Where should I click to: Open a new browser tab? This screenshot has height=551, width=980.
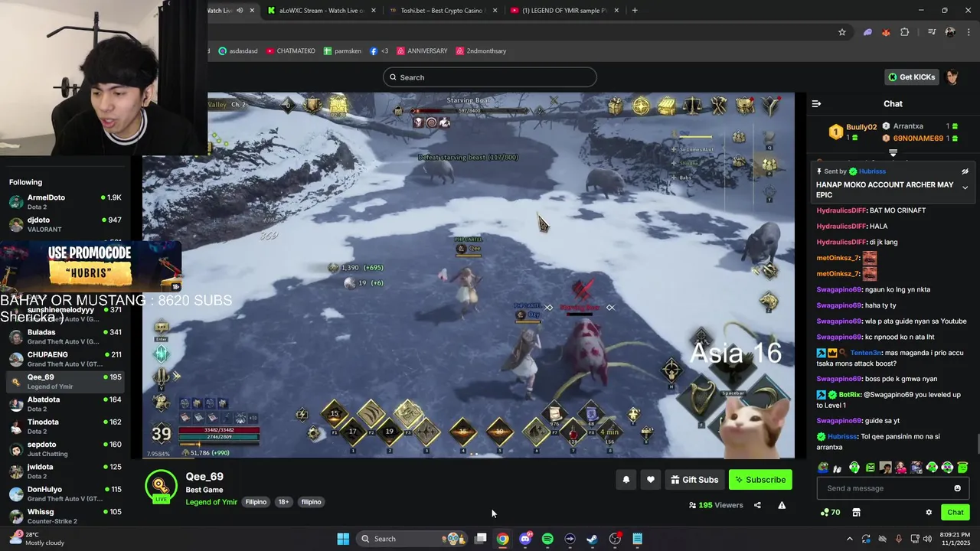coord(635,10)
